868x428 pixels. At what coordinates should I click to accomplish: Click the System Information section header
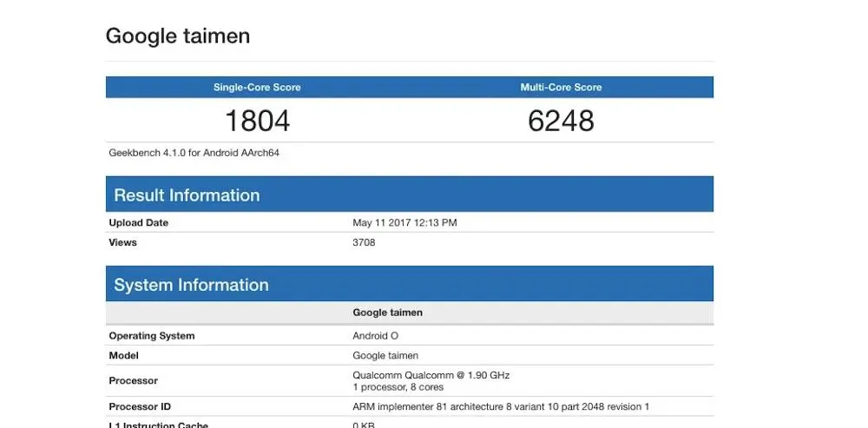click(409, 284)
